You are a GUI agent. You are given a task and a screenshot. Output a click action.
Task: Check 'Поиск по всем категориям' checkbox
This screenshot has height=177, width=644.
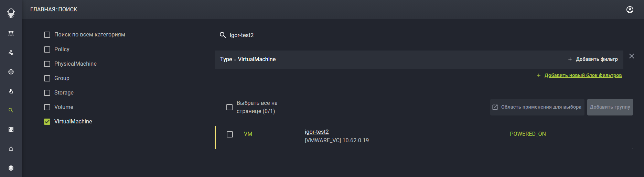[47, 35]
